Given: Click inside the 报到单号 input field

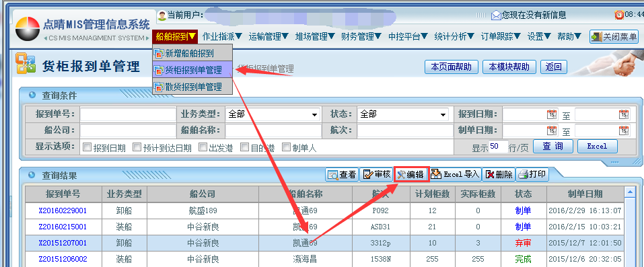Looking at the screenshot, I should pos(128,114).
